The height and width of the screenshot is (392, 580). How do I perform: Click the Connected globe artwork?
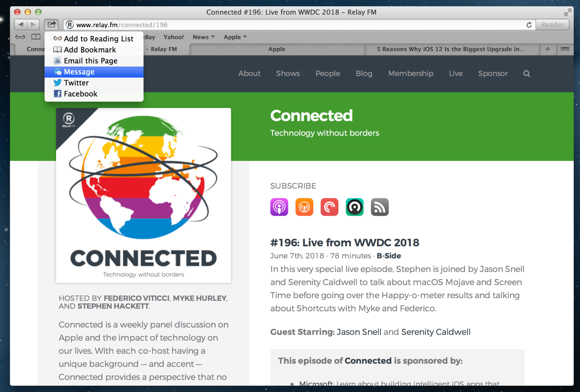(143, 195)
